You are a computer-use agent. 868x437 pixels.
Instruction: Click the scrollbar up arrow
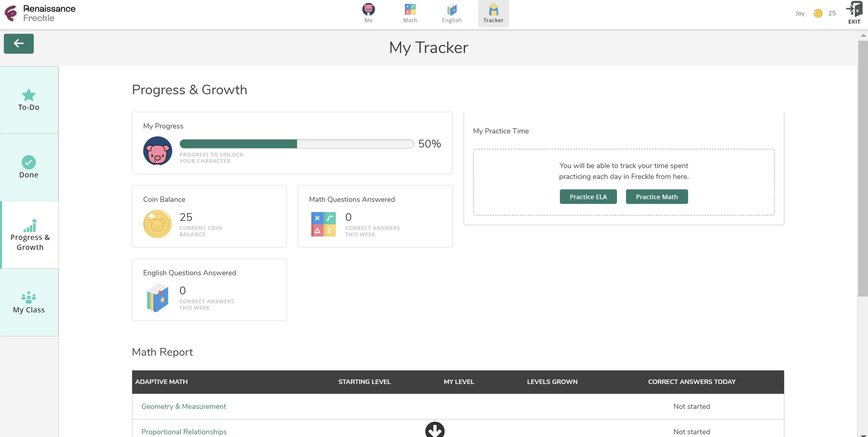[x=863, y=35]
